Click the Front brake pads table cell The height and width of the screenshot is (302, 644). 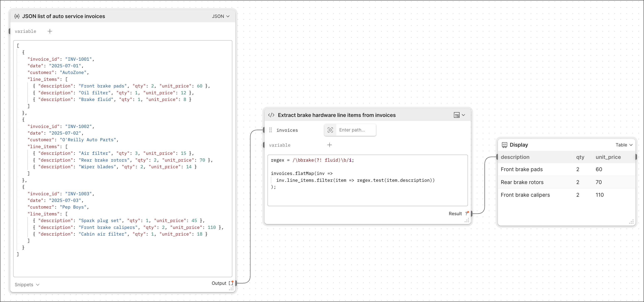(x=522, y=169)
